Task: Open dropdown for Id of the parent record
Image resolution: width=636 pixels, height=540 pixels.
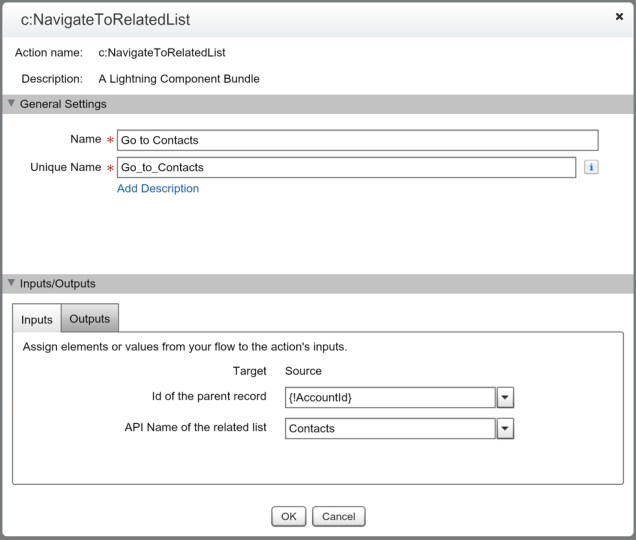Action: [x=505, y=398]
